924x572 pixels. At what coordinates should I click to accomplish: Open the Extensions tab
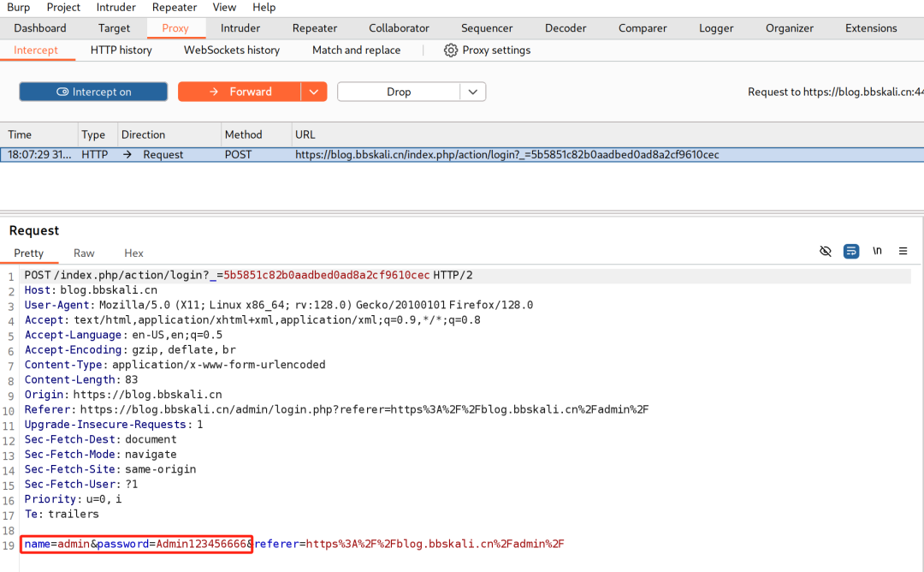[x=871, y=27]
